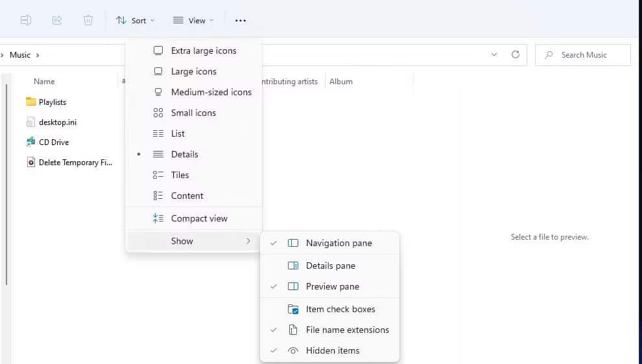This screenshot has width=642, height=364.
Task: Sort by the Name column header
Action: point(44,82)
